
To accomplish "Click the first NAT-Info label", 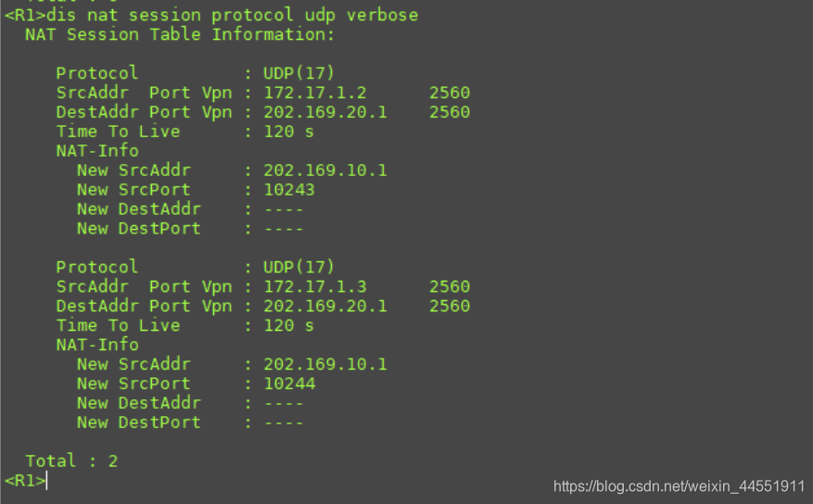I will 97,151.
